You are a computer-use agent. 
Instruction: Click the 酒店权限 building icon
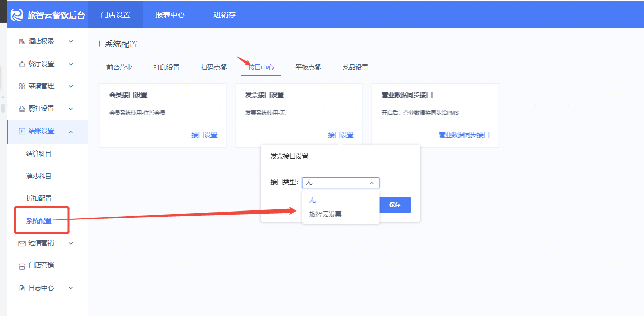(x=22, y=41)
